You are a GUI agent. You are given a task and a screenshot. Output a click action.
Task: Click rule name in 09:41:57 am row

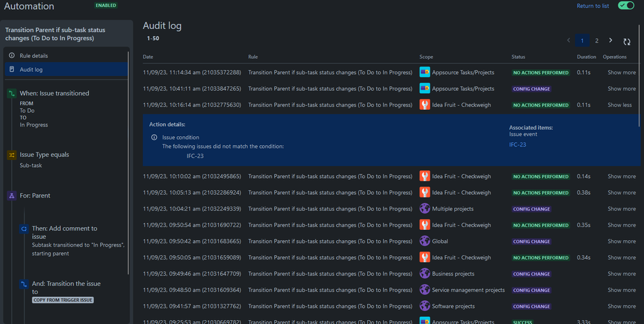point(330,307)
